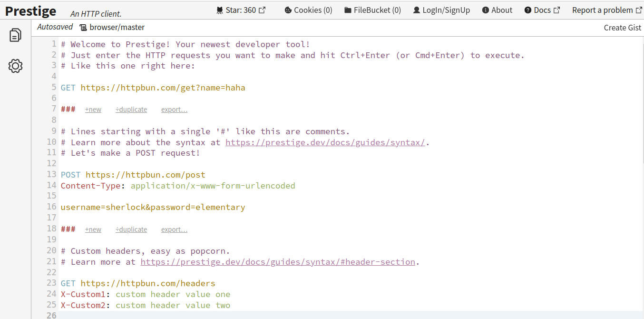Image resolution: width=644 pixels, height=319 pixels.
Task: Open the browser/master document selector
Action: coord(112,28)
